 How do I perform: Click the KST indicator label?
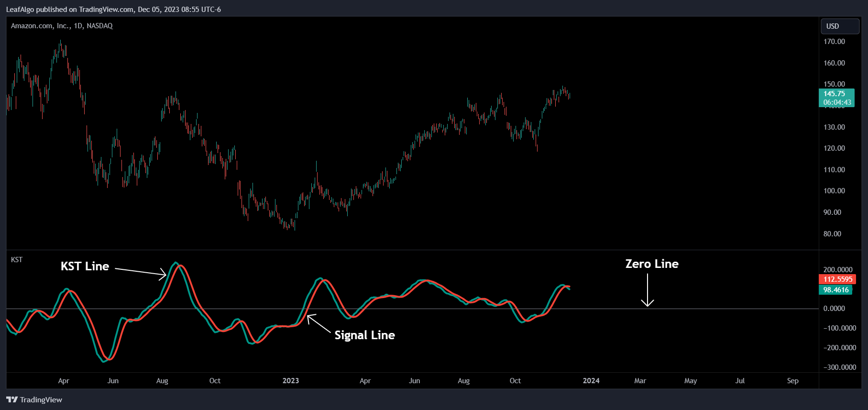click(17, 259)
